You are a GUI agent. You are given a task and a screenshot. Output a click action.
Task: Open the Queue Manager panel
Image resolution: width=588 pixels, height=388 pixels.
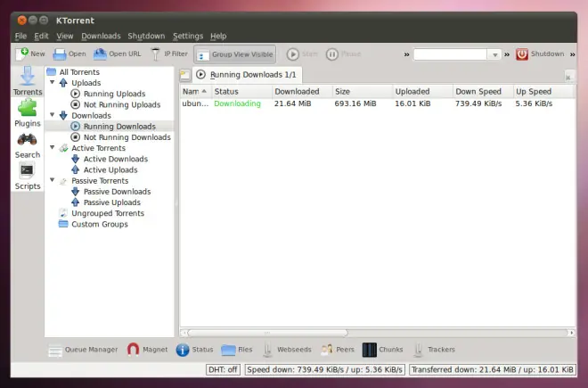[x=83, y=350]
